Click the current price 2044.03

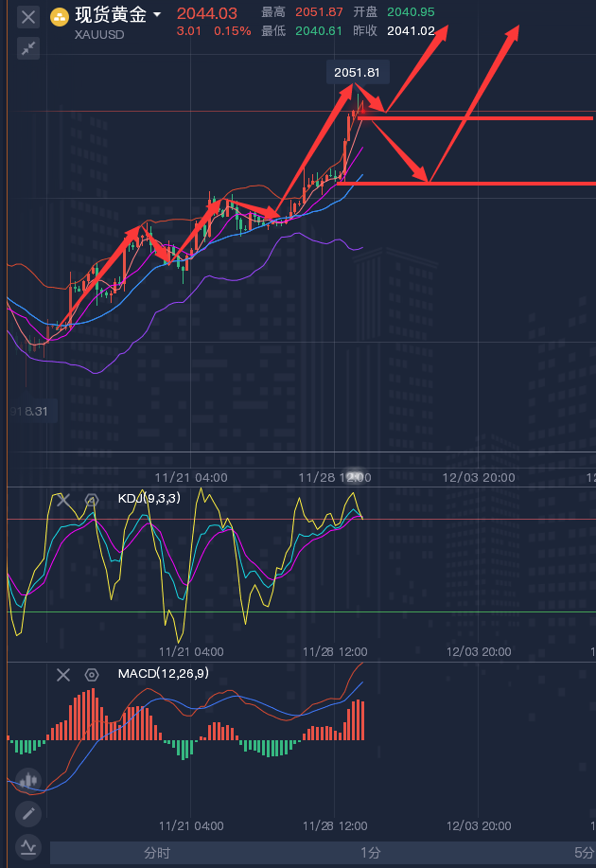(x=207, y=13)
